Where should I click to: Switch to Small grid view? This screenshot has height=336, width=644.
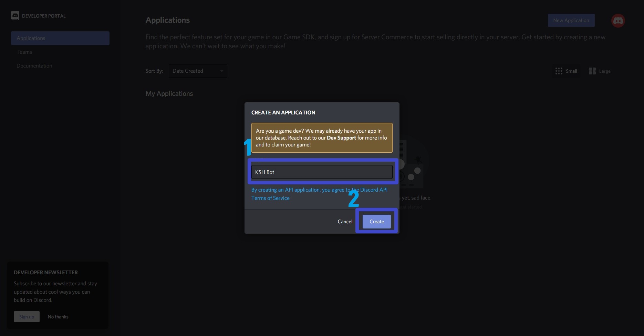[566, 71]
